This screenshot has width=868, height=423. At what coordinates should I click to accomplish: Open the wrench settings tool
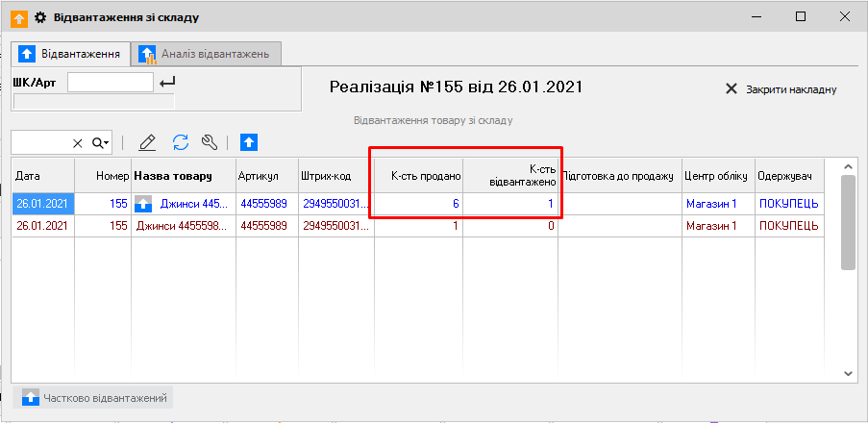click(x=209, y=142)
